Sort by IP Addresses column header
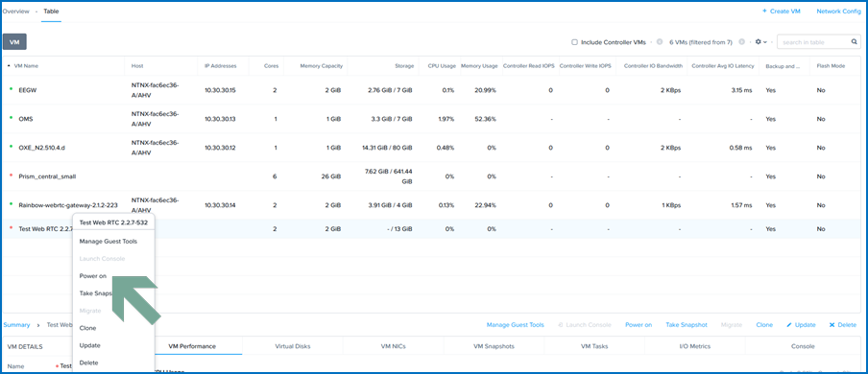The width and height of the screenshot is (868, 374). click(220, 66)
